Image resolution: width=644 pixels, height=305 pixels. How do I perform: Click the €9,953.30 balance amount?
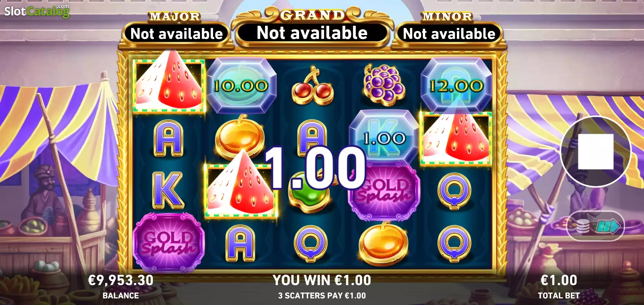[121, 280]
